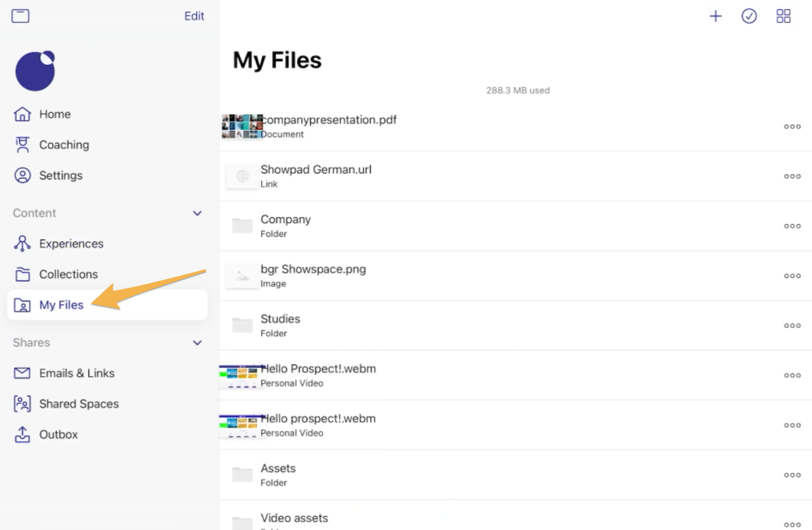Image resolution: width=812 pixels, height=530 pixels.
Task: Click the Edit button
Action: point(193,16)
